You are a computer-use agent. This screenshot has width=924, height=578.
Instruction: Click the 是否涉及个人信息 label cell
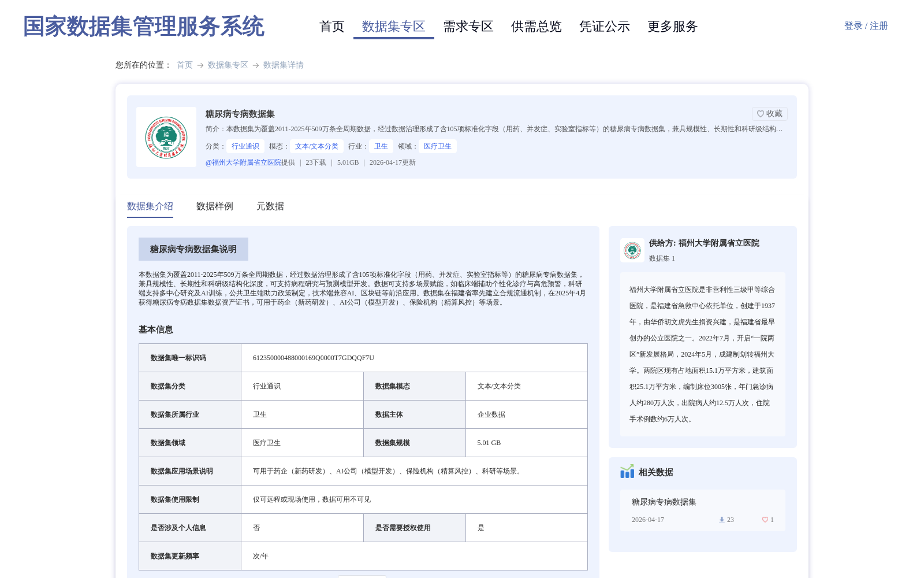pyautogui.click(x=190, y=528)
